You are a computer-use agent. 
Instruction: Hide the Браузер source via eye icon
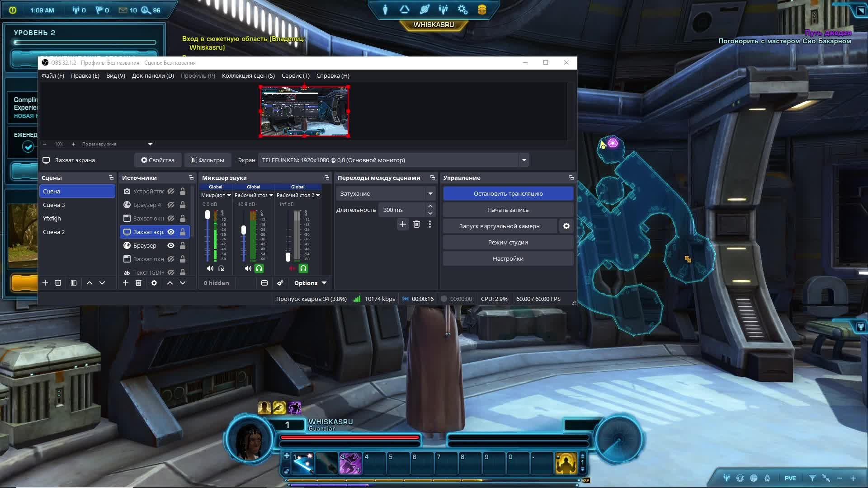[x=171, y=246]
